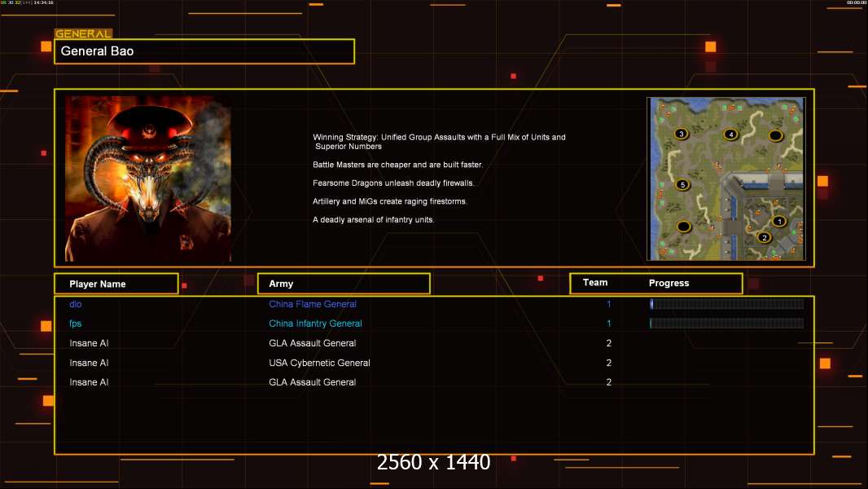Click 'A deadly arsenal of infantry units' line

(373, 219)
